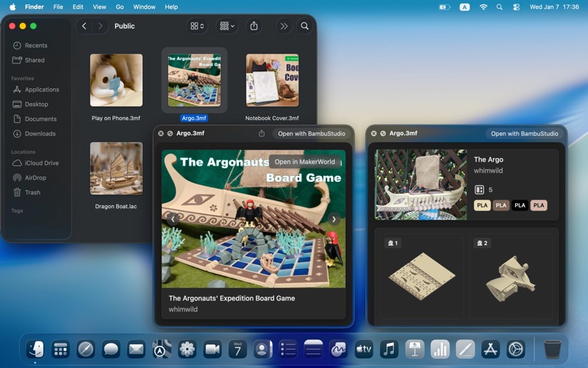This screenshot has width=588, height=368.
Task: Close the left Argo.3mf preview window
Action: click(161, 133)
